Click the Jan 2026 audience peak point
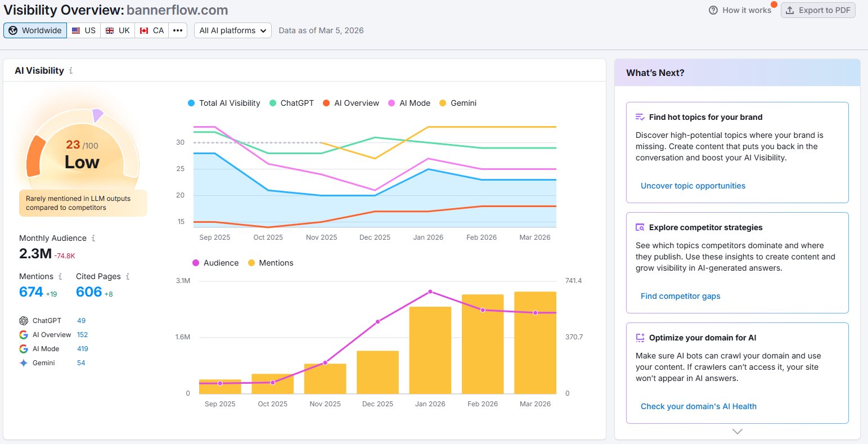This screenshot has height=444, width=868. pos(430,291)
